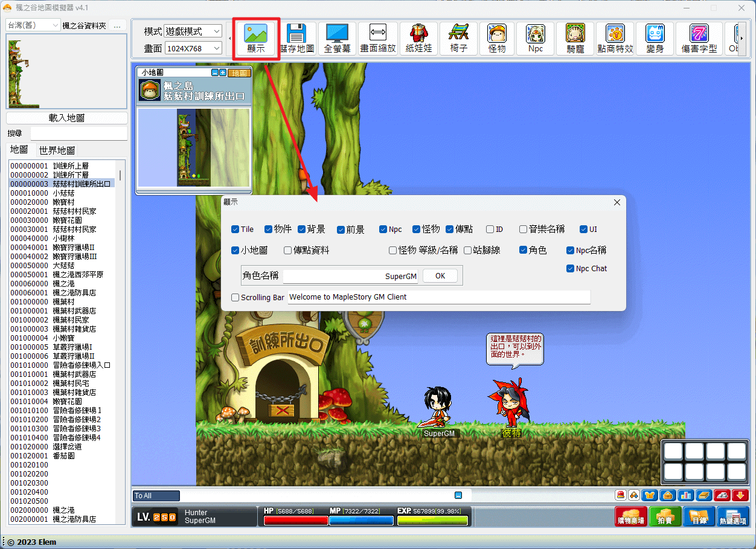Viewport: 756px width, 549px height.
Task: Toggle the Scrolling Bar checkbox
Action: click(x=235, y=297)
